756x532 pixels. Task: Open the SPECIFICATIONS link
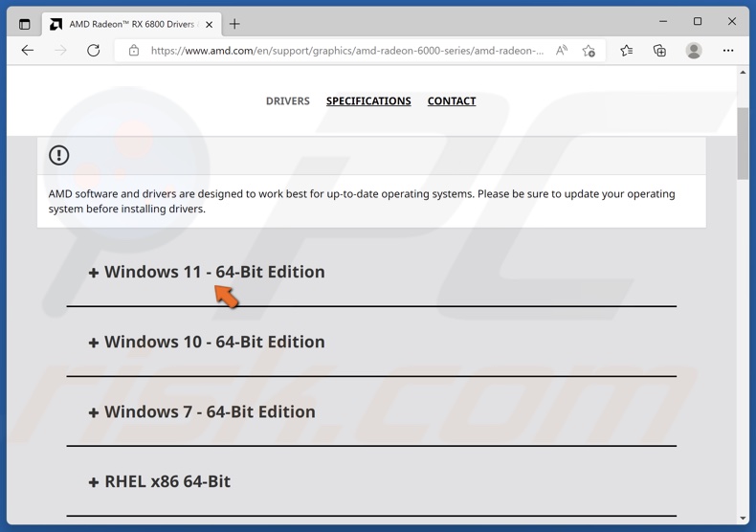368,101
